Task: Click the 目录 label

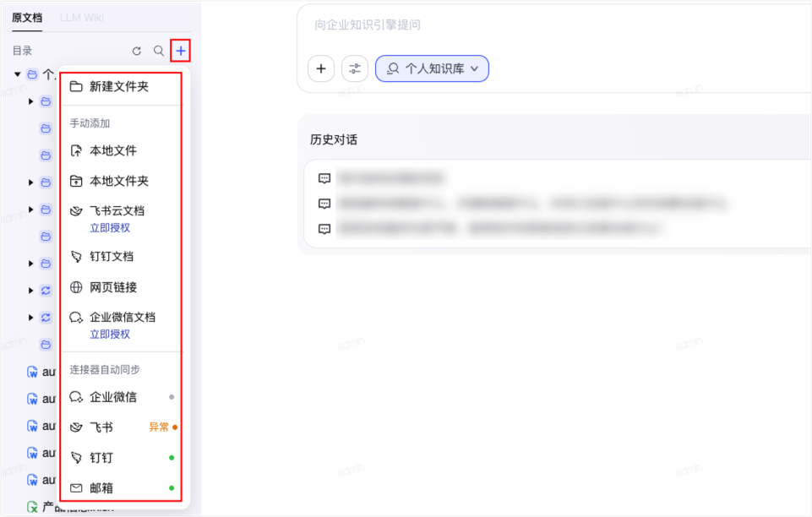Action: [22, 51]
